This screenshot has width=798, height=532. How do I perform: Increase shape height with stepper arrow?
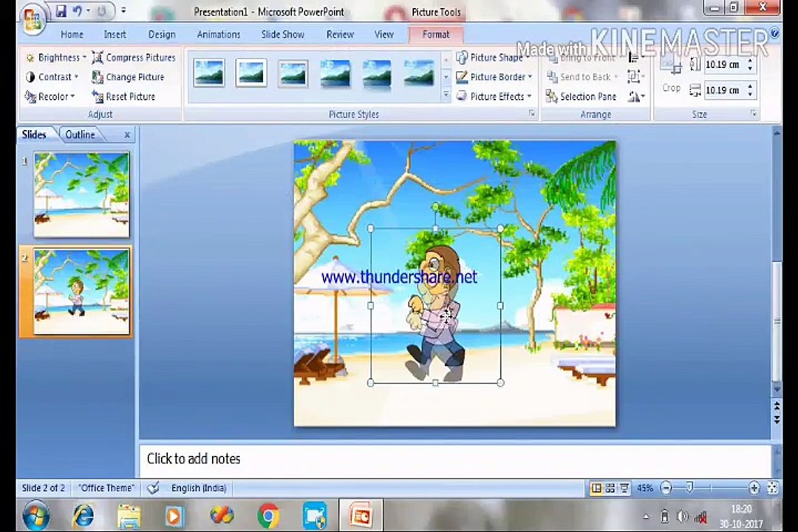click(750, 61)
